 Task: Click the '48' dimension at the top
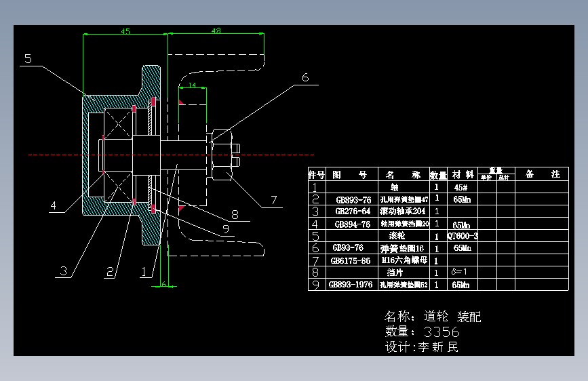[x=216, y=31]
